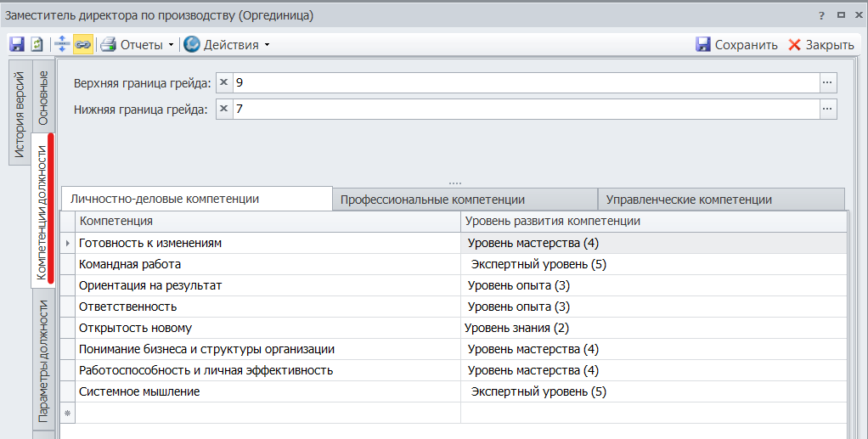Click the blue globe Действия icon
Viewport: 868px width, 439px height.
[x=192, y=44]
